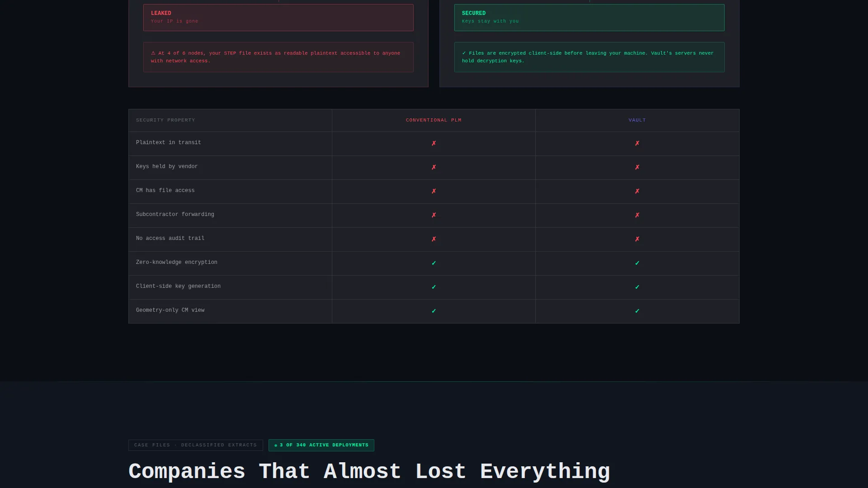Click the 'Your IP is gone' subtitle
The image size is (868, 488).
click(175, 21)
